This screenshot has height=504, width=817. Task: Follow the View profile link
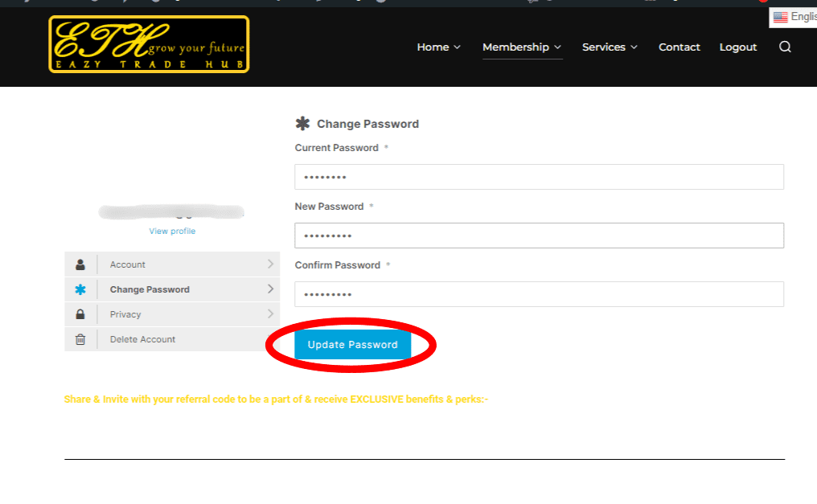tap(172, 231)
